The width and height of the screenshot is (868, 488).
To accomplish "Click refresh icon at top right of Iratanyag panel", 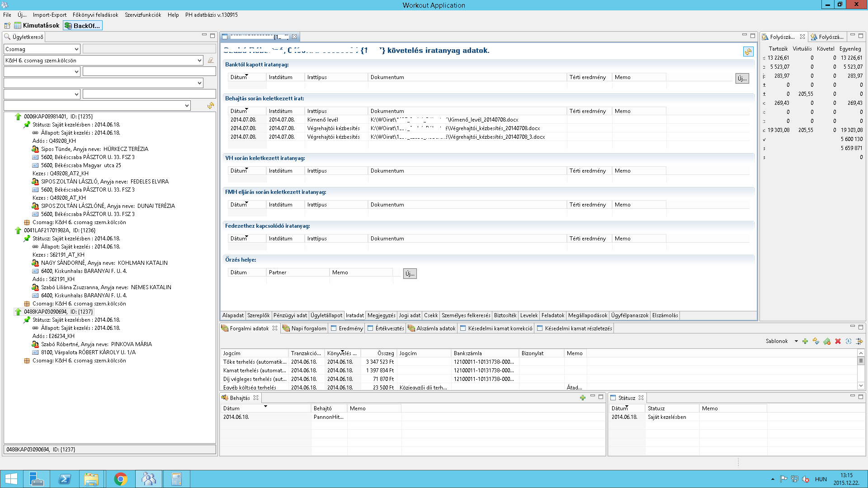I will [748, 52].
